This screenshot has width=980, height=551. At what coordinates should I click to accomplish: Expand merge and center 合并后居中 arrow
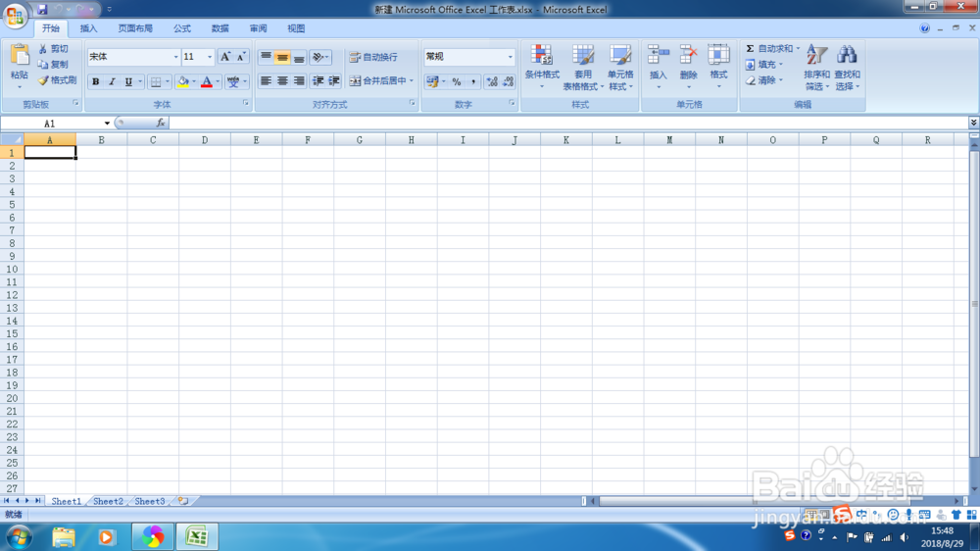(412, 80)
